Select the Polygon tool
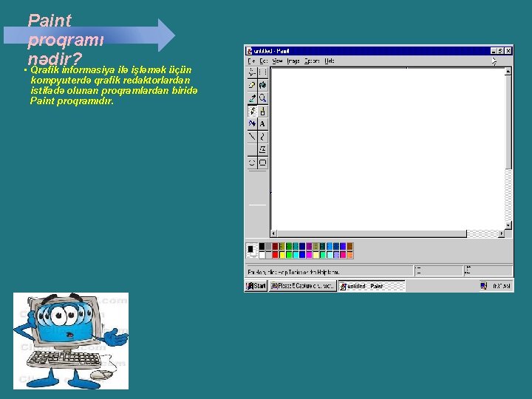The height and width of the screenshot is (399, 532). pos(262,149)
